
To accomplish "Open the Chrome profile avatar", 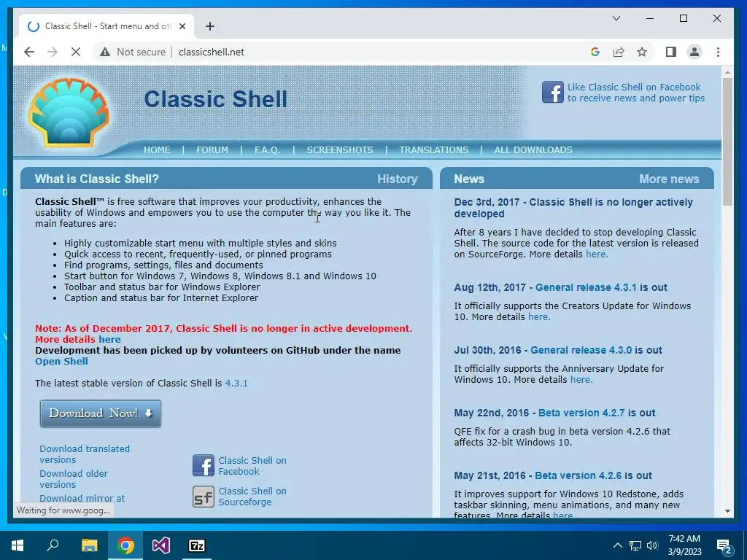I will point(694,52).
